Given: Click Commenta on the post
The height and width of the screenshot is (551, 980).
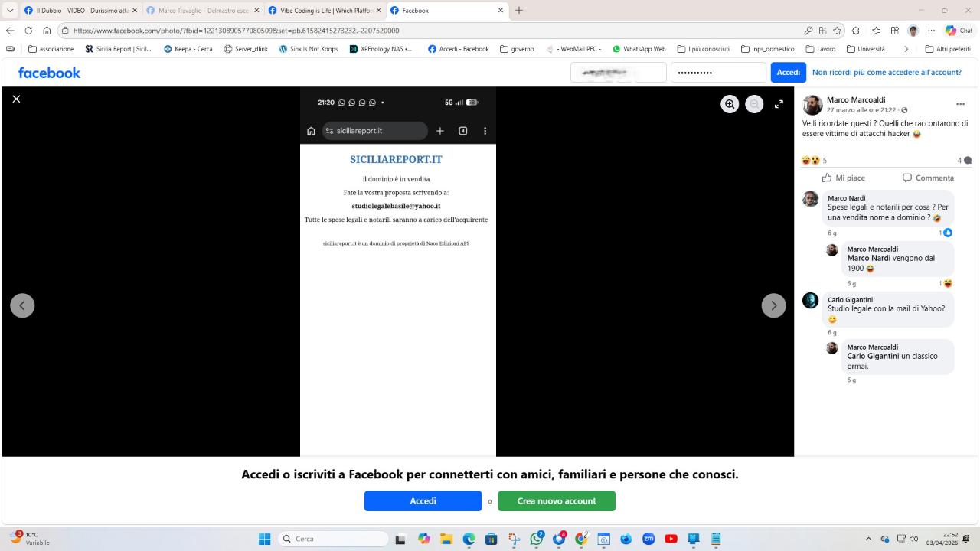Looking at the screenshot, I should click(x=928, y=178).
